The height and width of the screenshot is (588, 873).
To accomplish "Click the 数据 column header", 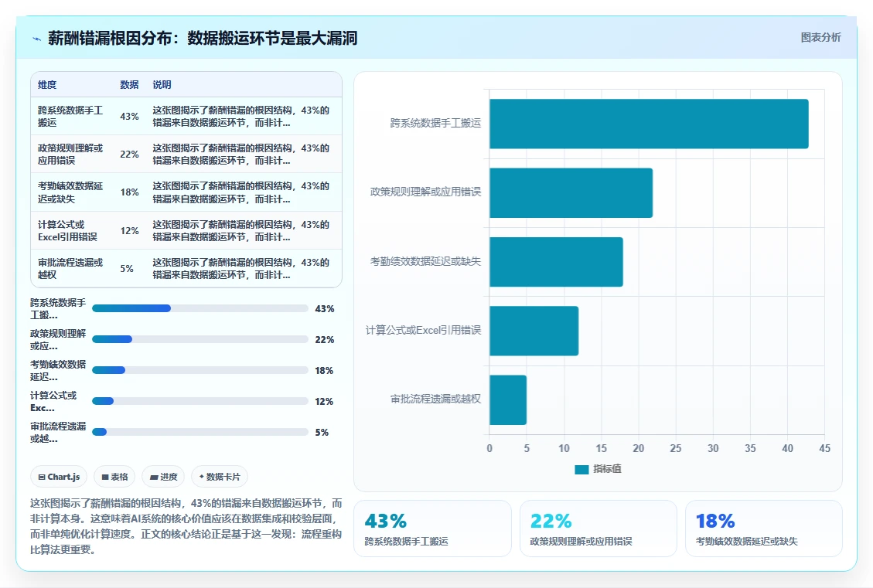I will (129, 84).
